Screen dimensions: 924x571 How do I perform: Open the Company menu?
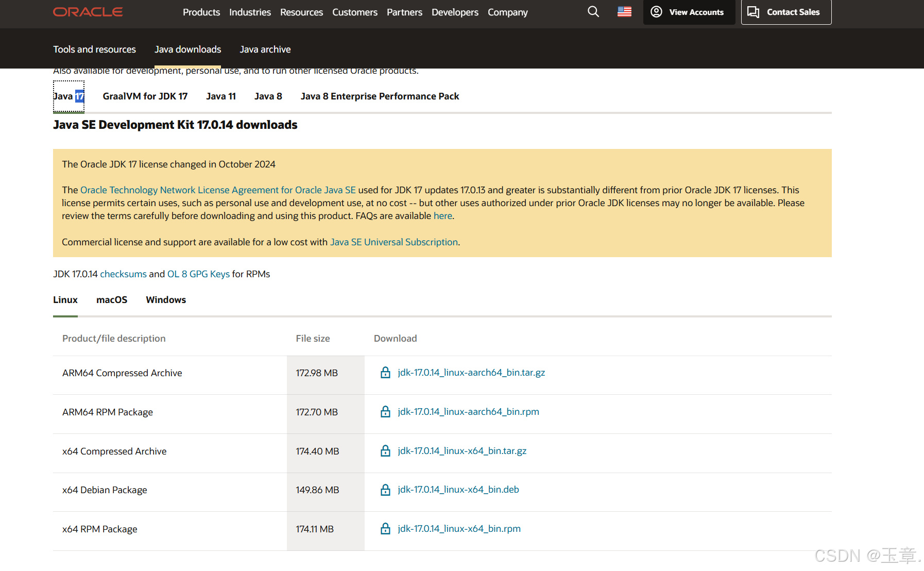(x=508, y=12)
